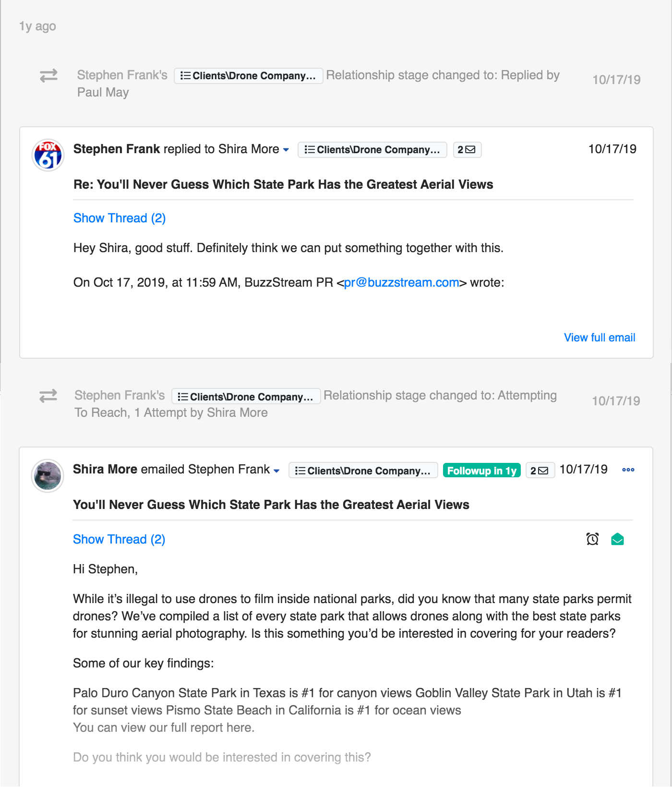Open View full email link
The width and height of the screenshot is (672, 787).
[x=599, y=338]
